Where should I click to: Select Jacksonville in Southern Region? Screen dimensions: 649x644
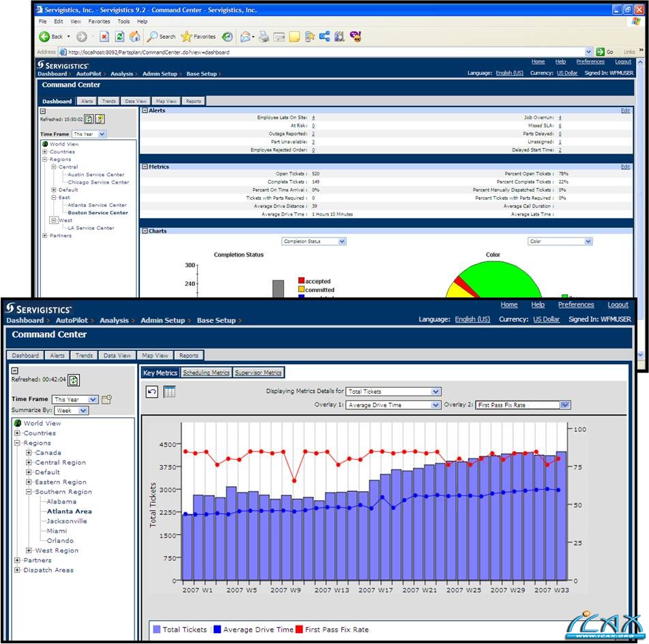(67, 521)
